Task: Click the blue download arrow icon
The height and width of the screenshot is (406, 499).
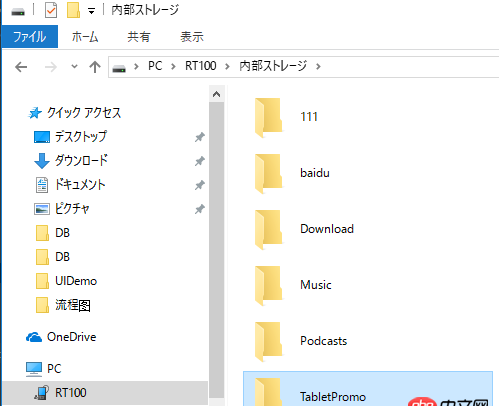Action: (42, 161)
